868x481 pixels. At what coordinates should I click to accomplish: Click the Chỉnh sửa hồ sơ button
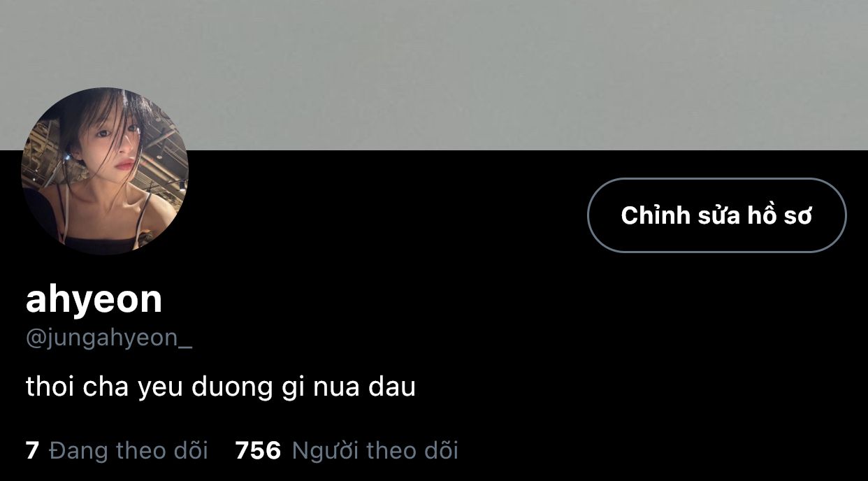tap(716, 215)
